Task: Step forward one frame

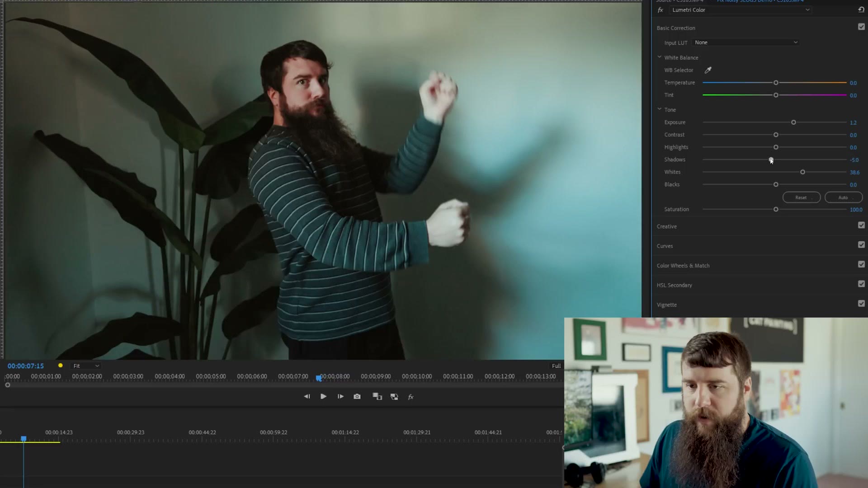Action: click(x=340, y=396)
